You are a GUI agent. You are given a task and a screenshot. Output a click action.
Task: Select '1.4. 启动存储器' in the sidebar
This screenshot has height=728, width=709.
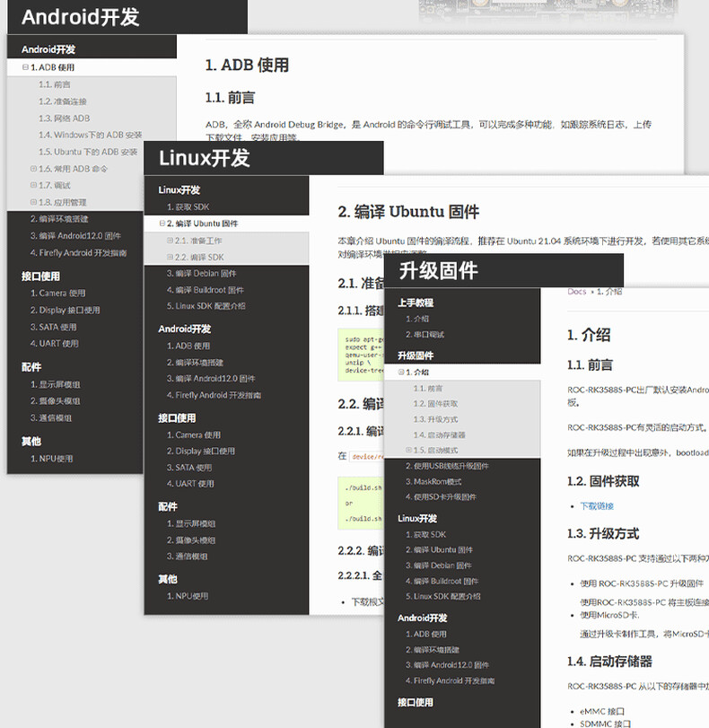click(439, 435)
